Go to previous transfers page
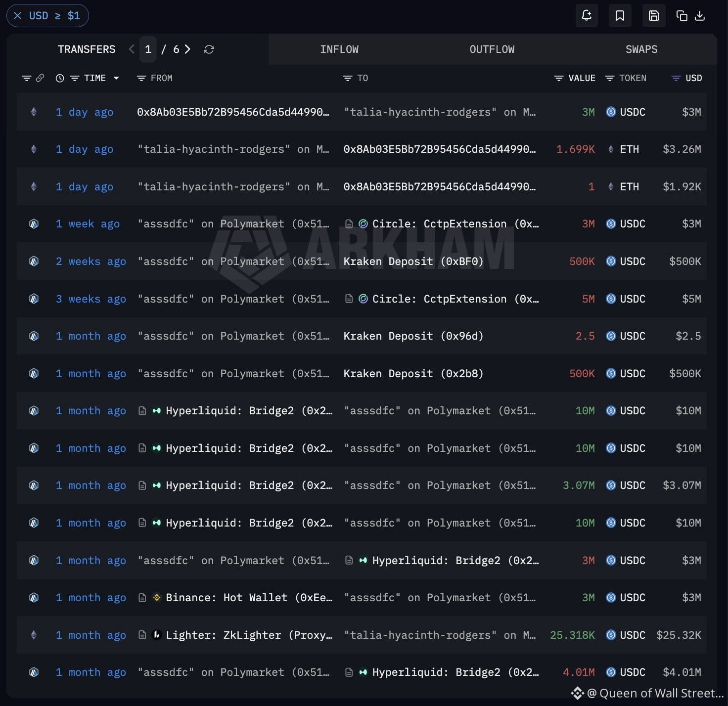 132,49
